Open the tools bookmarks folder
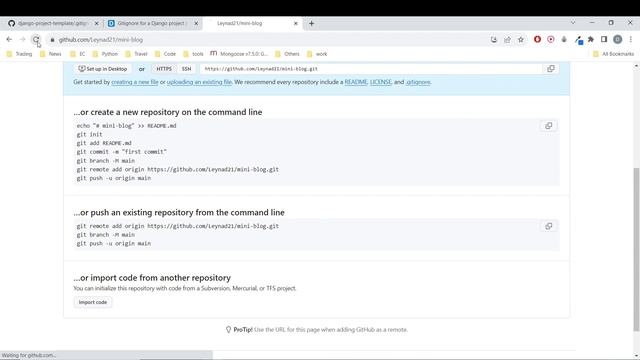Image resolution: width=640 pixels, height=360 pixels. pos(193,54)
